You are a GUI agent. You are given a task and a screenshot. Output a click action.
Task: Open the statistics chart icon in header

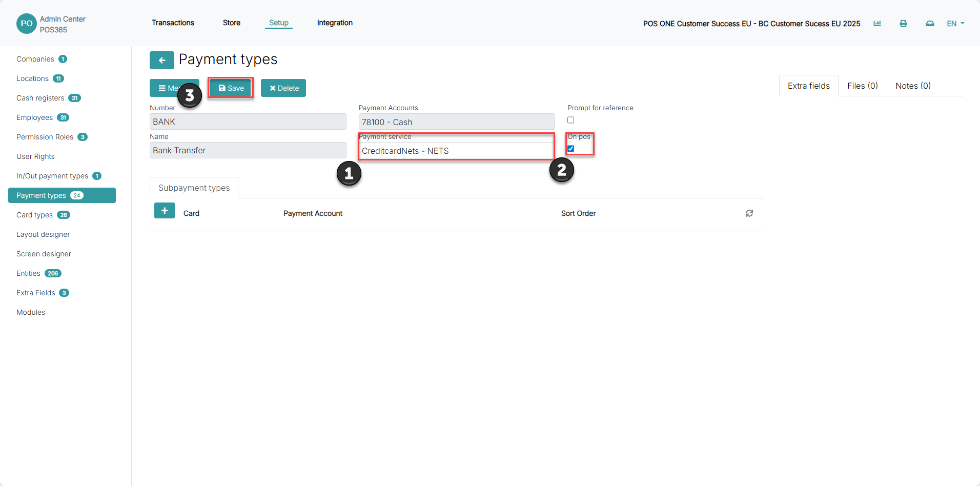[877, 24]
